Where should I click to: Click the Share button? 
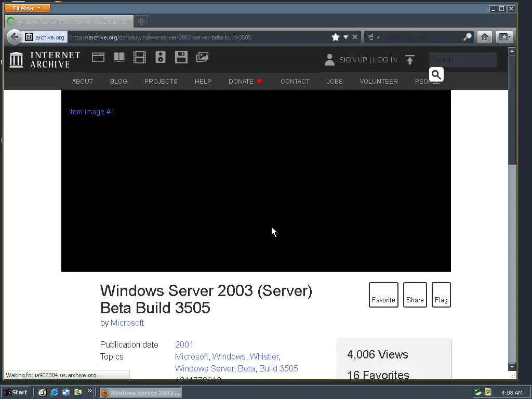tap(415, 295)
